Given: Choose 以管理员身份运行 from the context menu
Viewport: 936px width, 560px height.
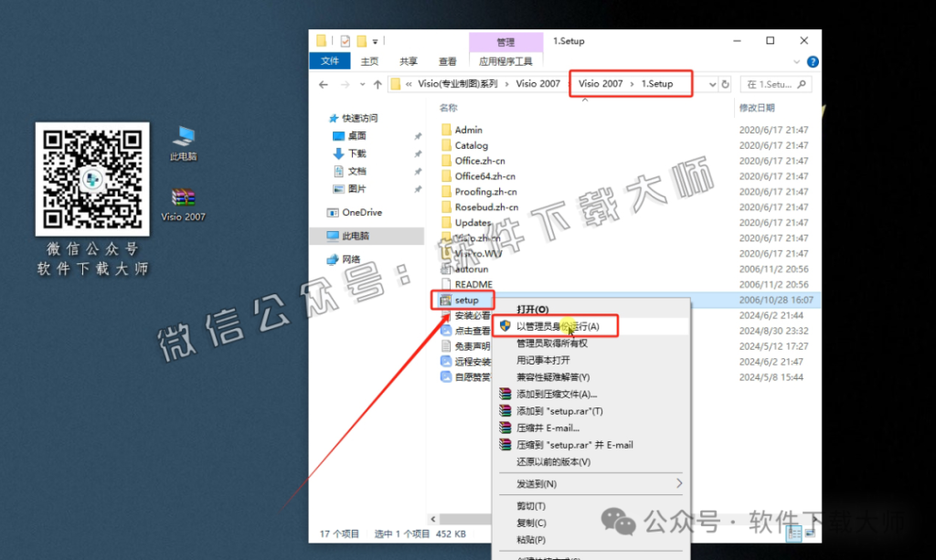Looking at the screenshot, I should click(558, 324).
